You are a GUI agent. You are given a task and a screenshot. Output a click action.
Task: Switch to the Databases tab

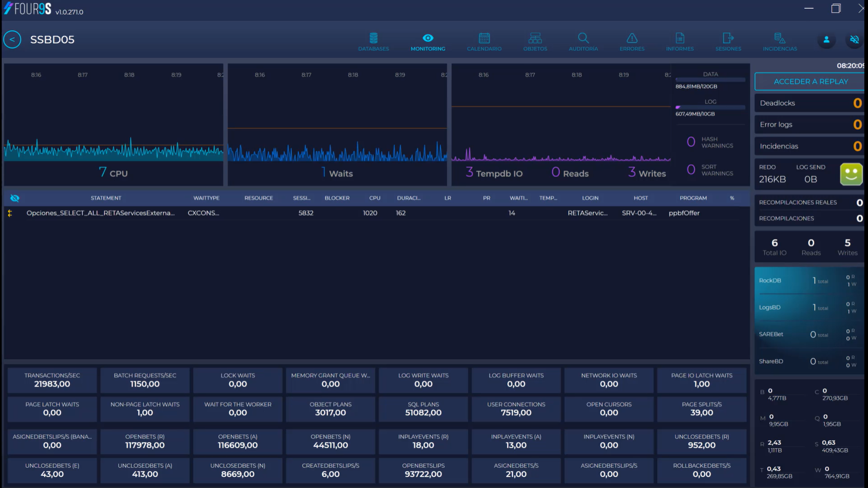[x=373, y=39]
